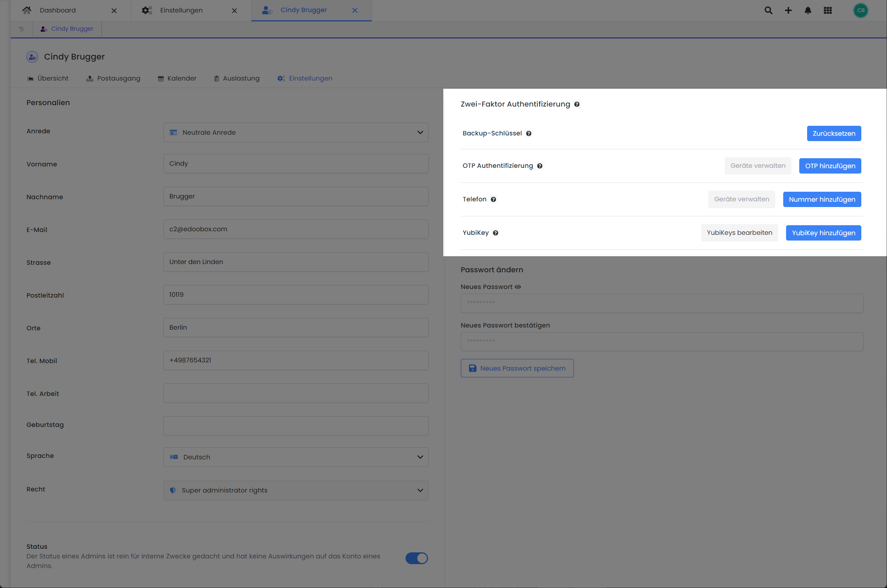
Task: Toggle the Admin Status switch
Action: [416, 557]
